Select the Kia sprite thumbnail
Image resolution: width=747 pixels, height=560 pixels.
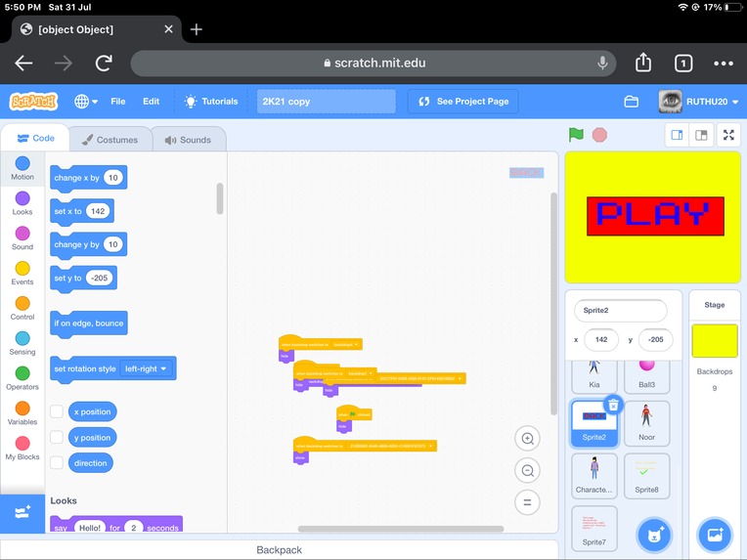594,376
